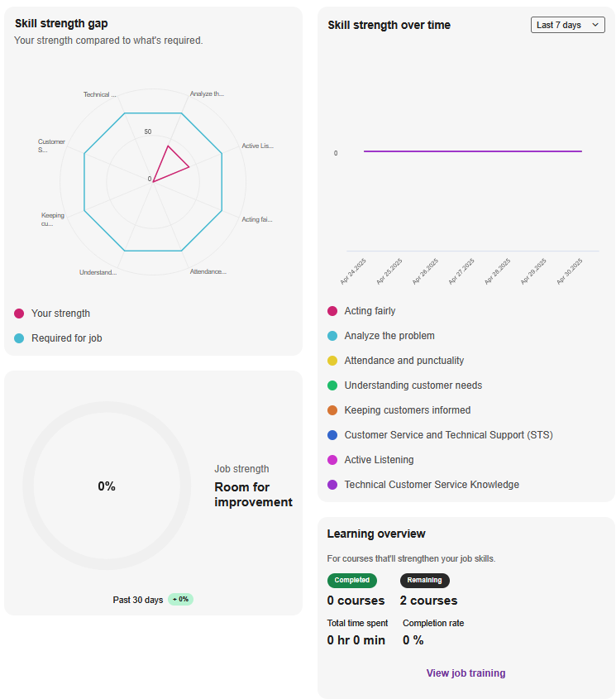616x699 pixels.
Task: Click the Attendance and punctuality yellow dot
Action: [332, 361]
